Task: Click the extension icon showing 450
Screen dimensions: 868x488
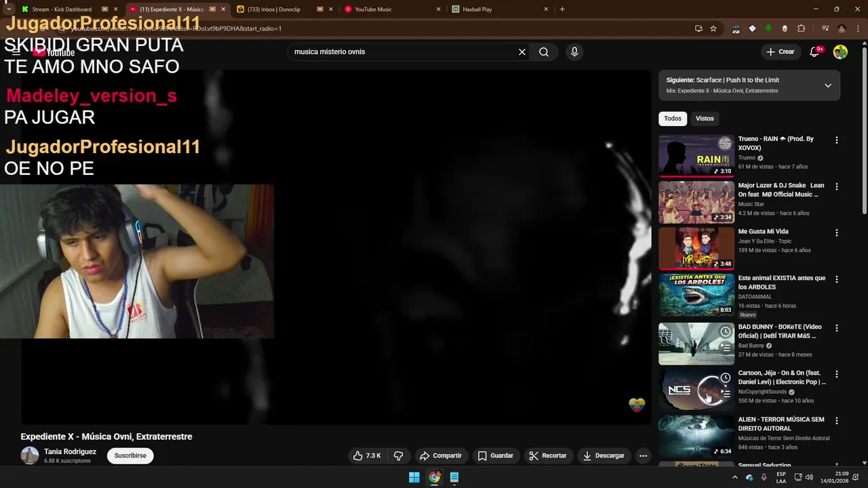Action: [x=736, y=29]
